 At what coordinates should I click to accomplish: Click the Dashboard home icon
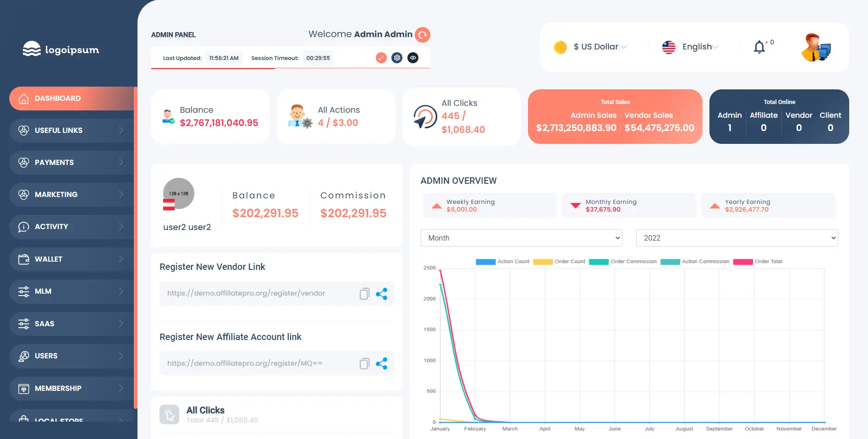pos(24,99)
